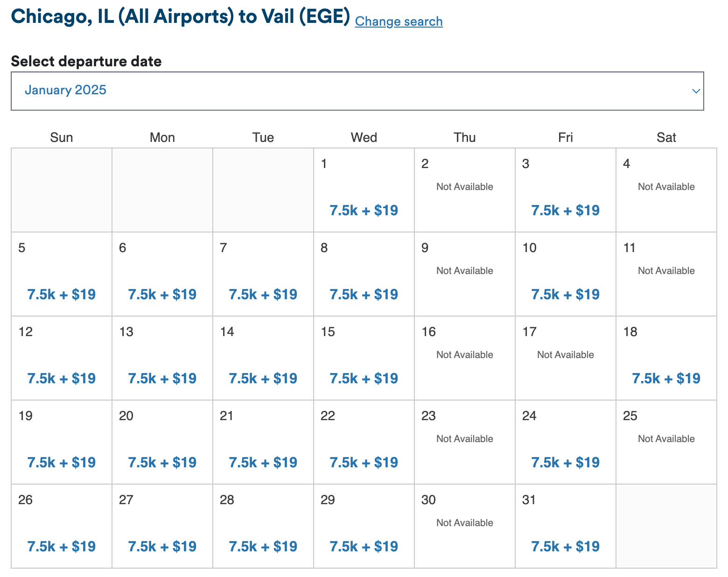Select January 31 departure fare
Image resolution: width=728 pixels, height=577 pixels.
coord(565,547)
